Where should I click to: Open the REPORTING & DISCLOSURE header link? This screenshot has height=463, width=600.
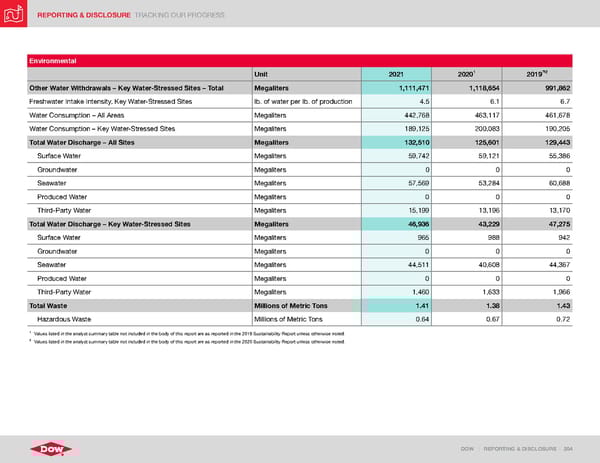tap(72, 16)
